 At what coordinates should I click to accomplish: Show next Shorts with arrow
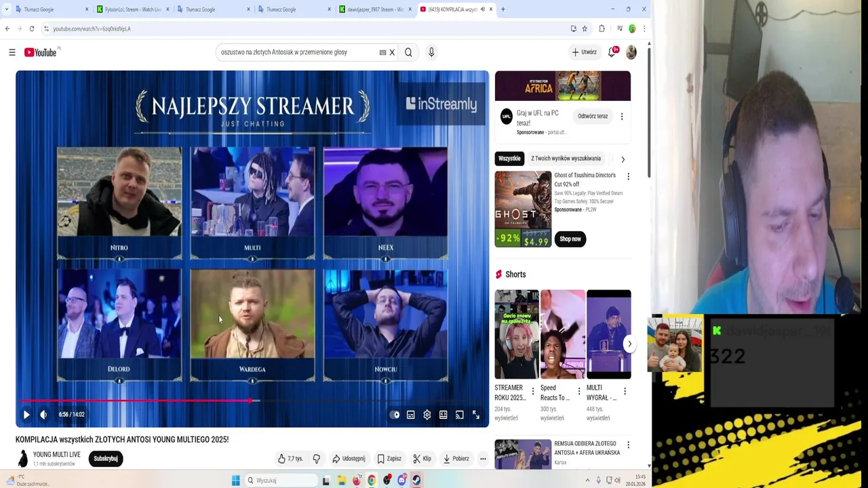pos(629,344)
